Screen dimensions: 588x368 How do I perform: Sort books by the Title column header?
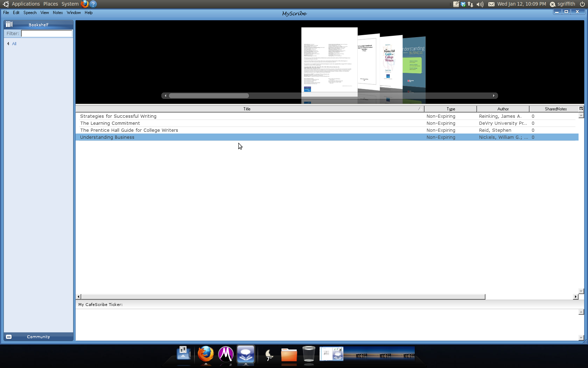250,109
